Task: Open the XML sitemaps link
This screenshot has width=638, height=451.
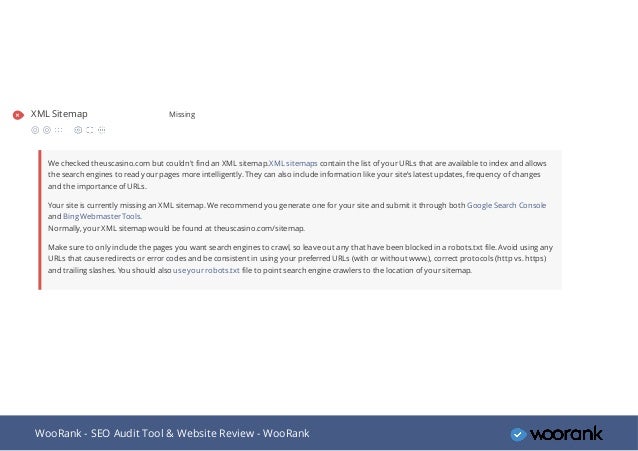Action: tap(293, 163)
